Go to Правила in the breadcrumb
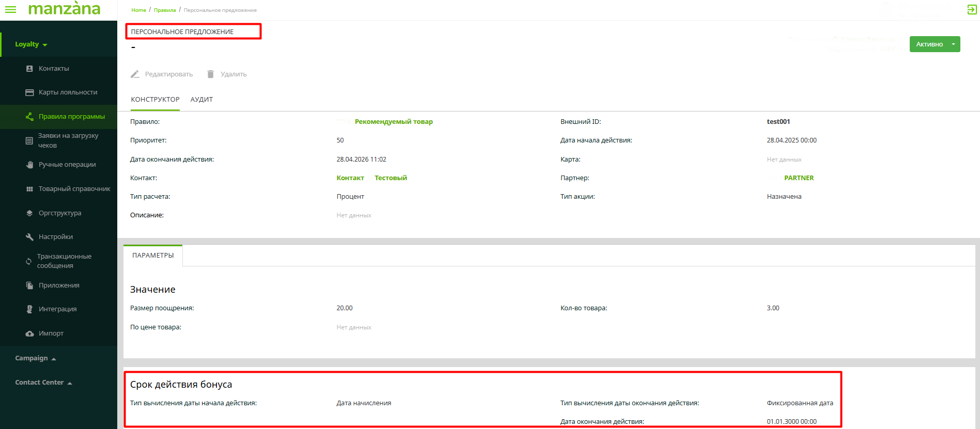The image size is (980, 429). point(165,10)
